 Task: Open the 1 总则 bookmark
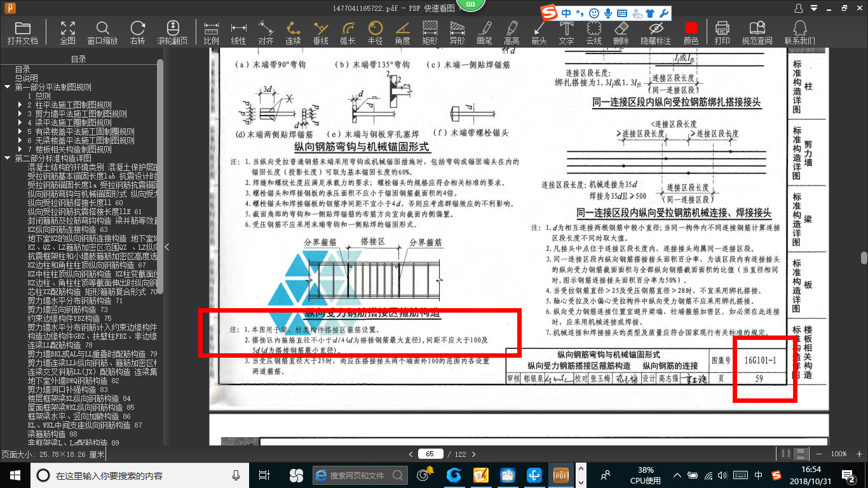[39, 96]
